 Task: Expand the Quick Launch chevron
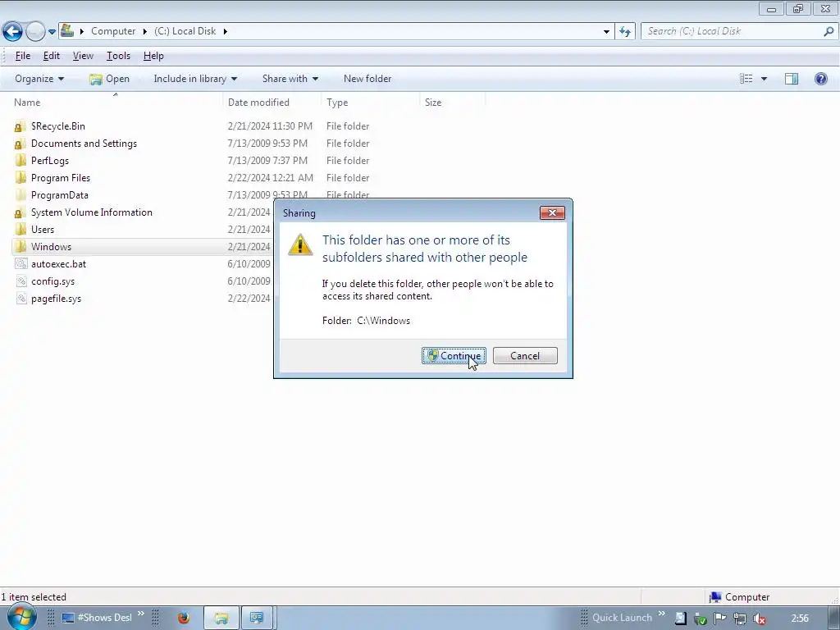(x=662, y=614)
